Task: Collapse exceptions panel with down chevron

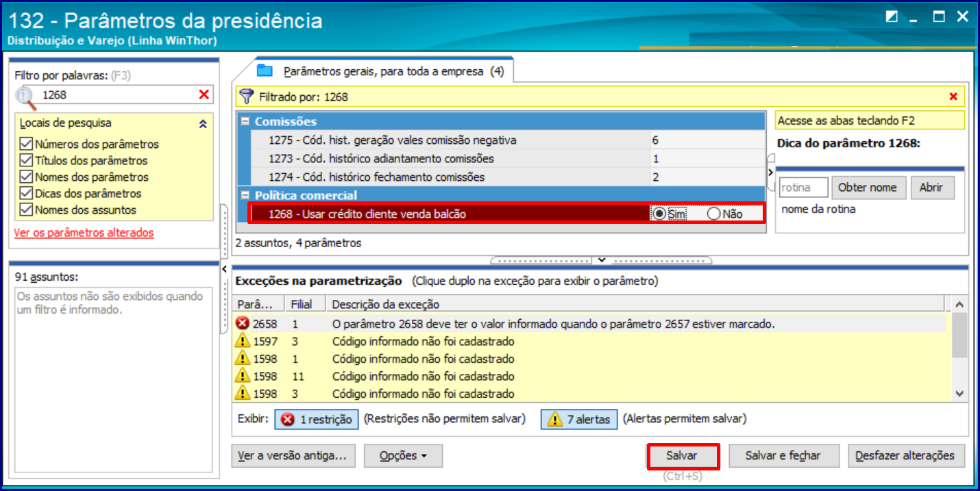Action: [601, 260]
